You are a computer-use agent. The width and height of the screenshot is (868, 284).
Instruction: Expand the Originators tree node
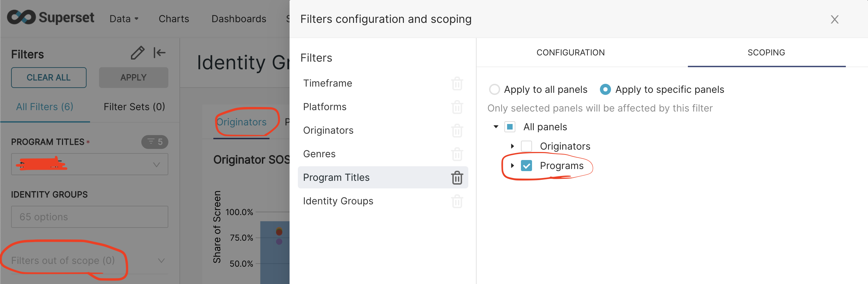pyautogui.click(x=512, y=147)
